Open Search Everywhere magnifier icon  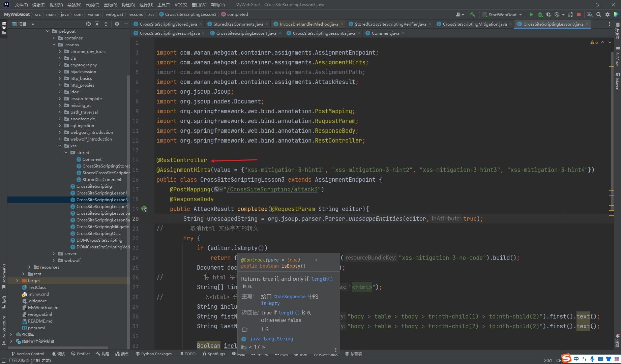599,14
